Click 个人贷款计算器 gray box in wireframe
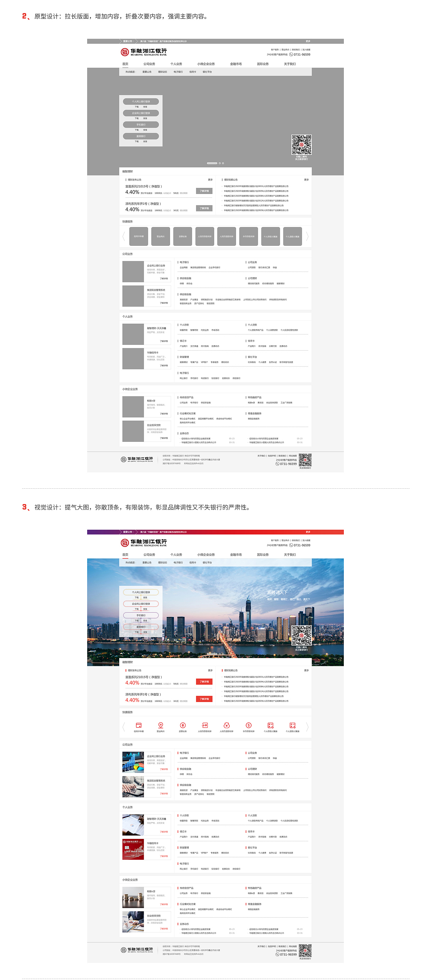 click(x=293, y=236)
